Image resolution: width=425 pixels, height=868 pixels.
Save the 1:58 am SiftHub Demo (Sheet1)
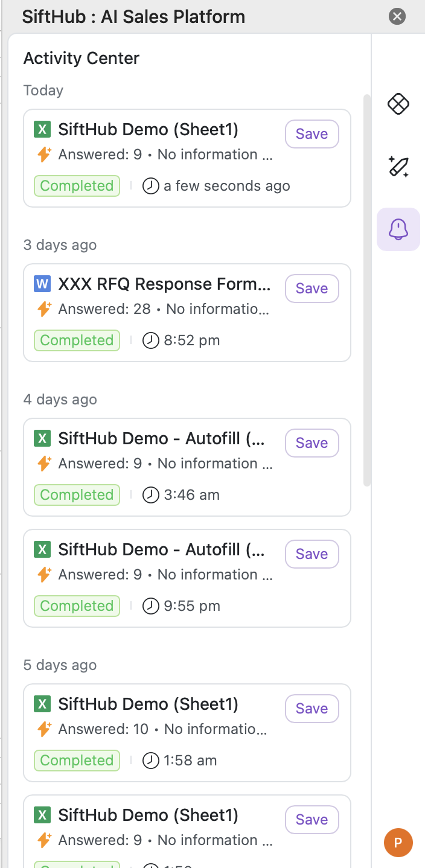coord(312,709)
